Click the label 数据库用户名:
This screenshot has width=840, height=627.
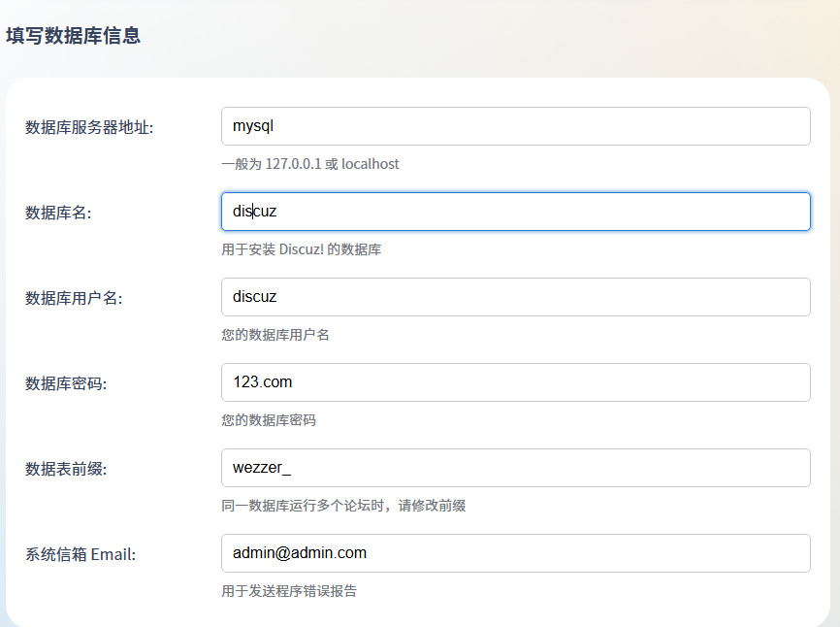(x=74, y=298)
